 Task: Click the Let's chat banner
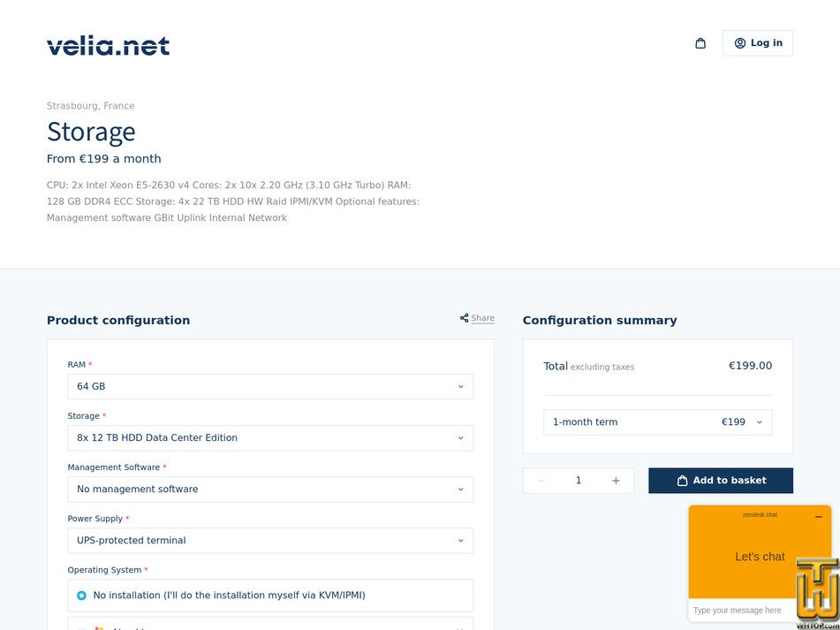[760, 557]
